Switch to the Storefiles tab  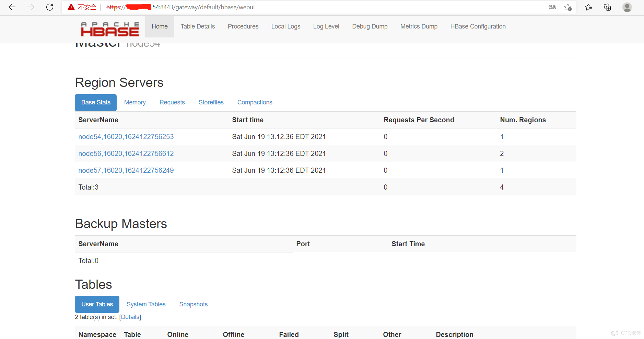211,102
